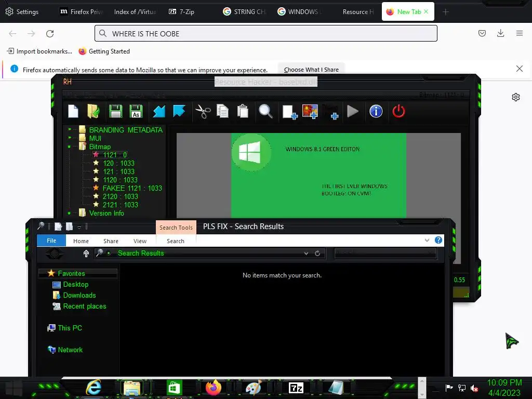Click the muted volume tray icon
The width and height of the screenshot is (532, 399).
474,388
